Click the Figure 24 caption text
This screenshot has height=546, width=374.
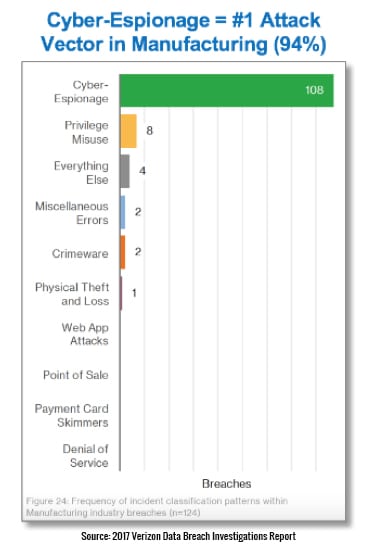(157, 507)
